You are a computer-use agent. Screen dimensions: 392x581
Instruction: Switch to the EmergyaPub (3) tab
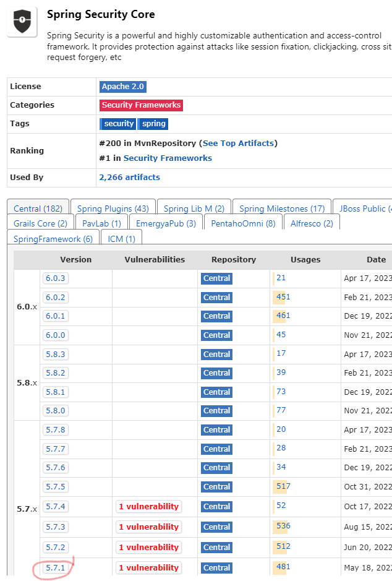click(166, 223)
